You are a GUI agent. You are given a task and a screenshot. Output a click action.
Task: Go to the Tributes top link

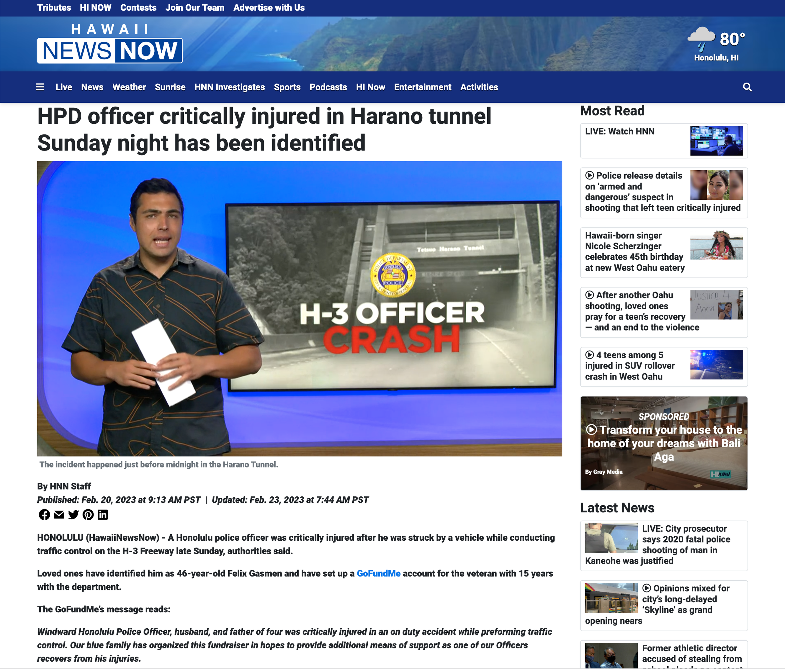(x=54, y=8)
